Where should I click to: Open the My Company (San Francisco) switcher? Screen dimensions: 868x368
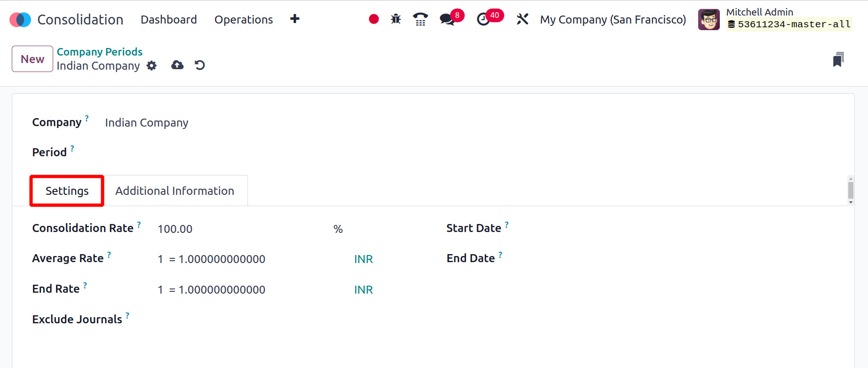(x=613, y=19)
